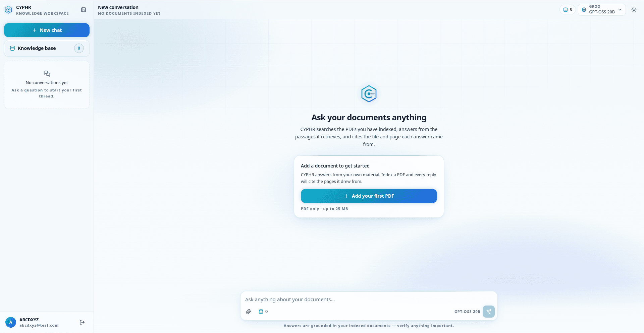Click the Knowledge base count badge
The image size is (644, 333).
pyautogui.click(x=79, y=48)
